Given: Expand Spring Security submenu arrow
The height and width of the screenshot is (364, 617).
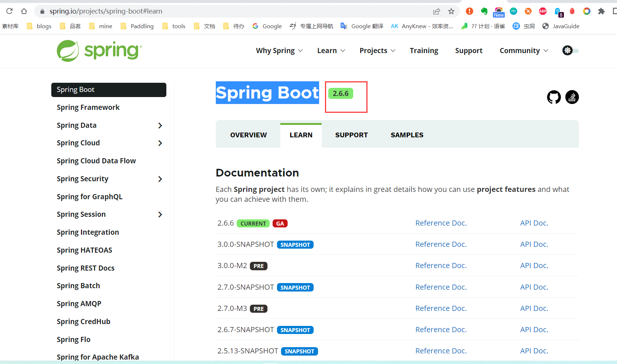Looking at the screenshot, I should (x=160, y=179).
